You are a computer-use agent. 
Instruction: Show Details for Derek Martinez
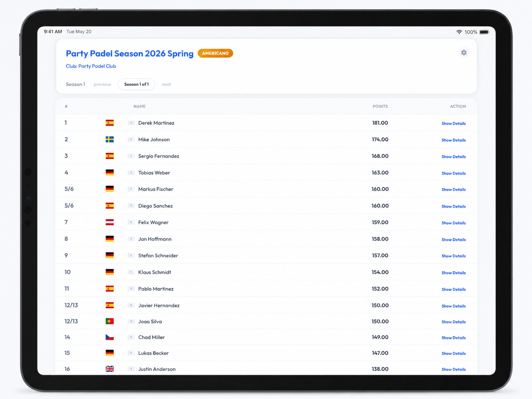coord(453,123)
